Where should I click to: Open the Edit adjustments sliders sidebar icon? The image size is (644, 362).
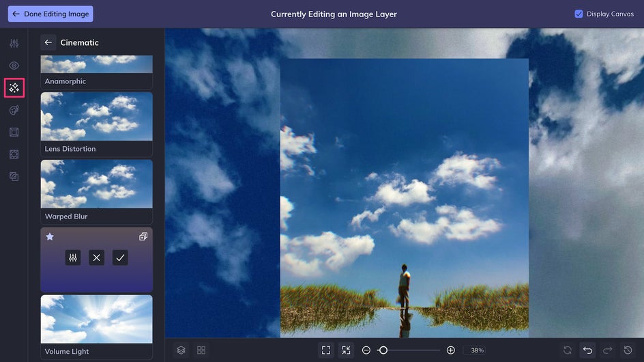(14, 43)
